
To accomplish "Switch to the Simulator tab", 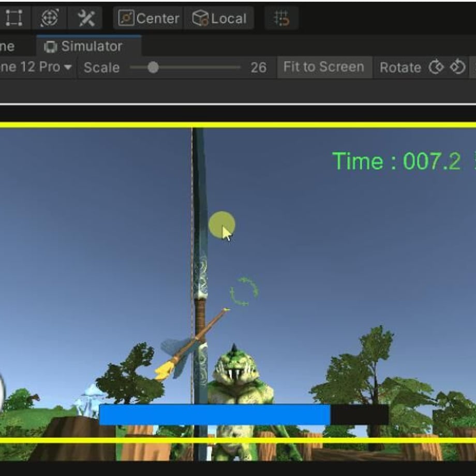I will [x=88, y=46].
